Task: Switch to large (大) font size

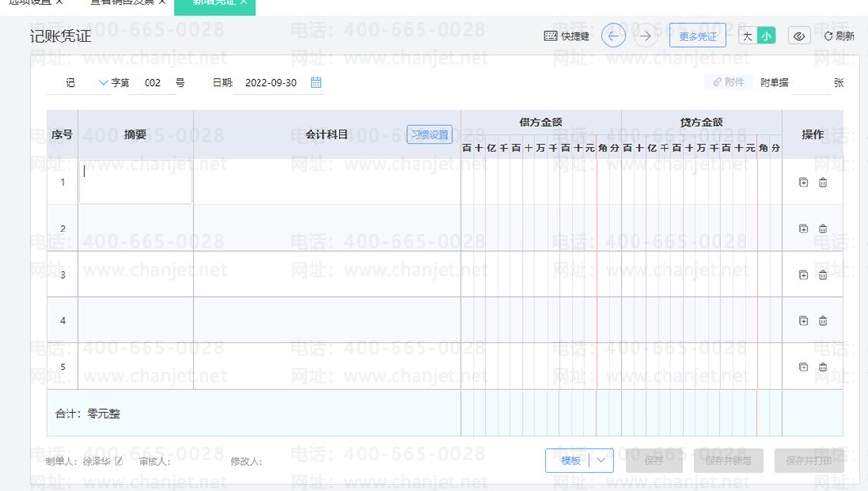Action: (747, 36)
